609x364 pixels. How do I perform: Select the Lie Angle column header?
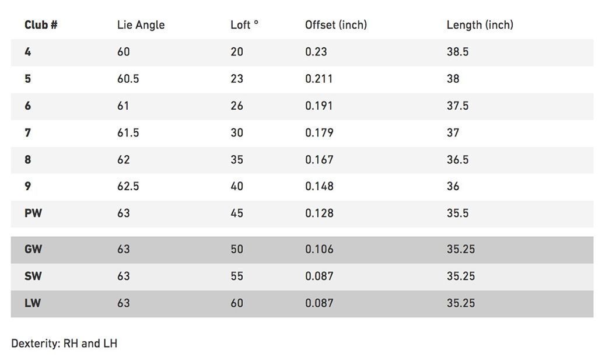(x=141, y=25)
